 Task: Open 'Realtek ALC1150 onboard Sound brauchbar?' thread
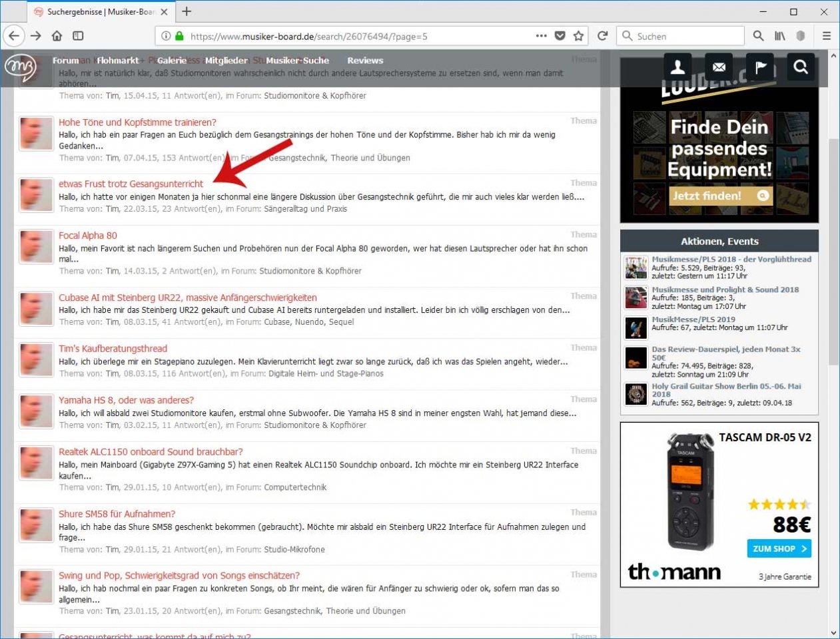[151, 452]
